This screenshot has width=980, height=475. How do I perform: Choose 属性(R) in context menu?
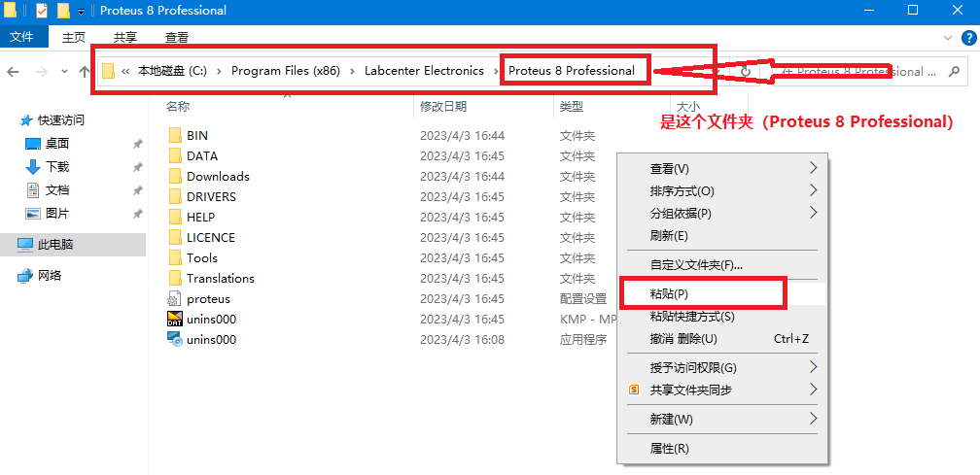coord(669,448)
